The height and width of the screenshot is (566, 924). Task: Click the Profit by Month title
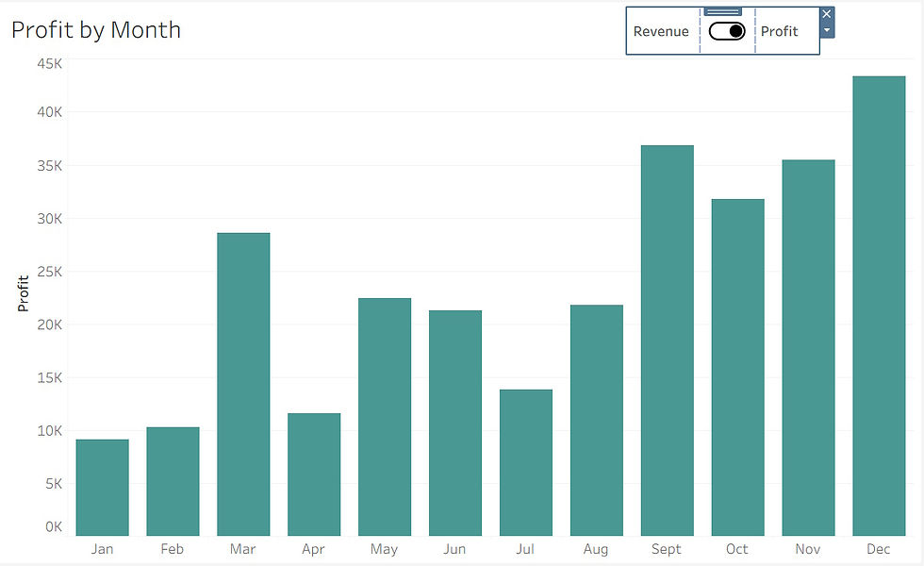[96, 30]
